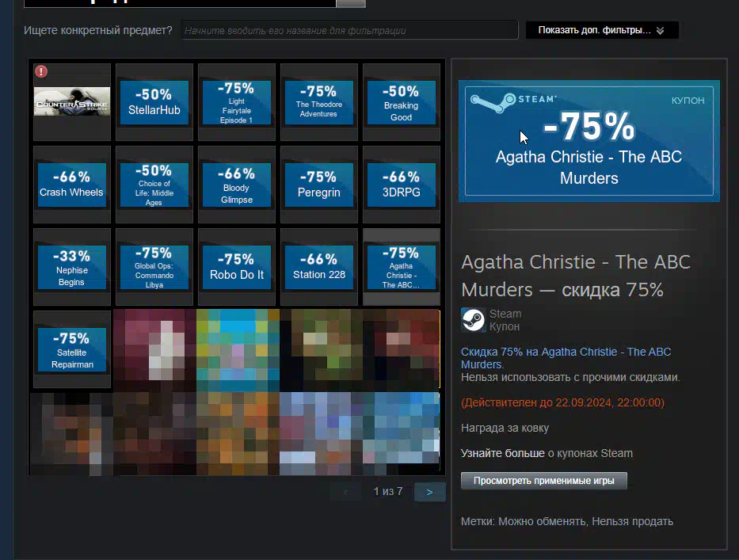The image size is (739, 560).
Task: Select the -50% StellarHub coupon
Action: pos(154,102)
